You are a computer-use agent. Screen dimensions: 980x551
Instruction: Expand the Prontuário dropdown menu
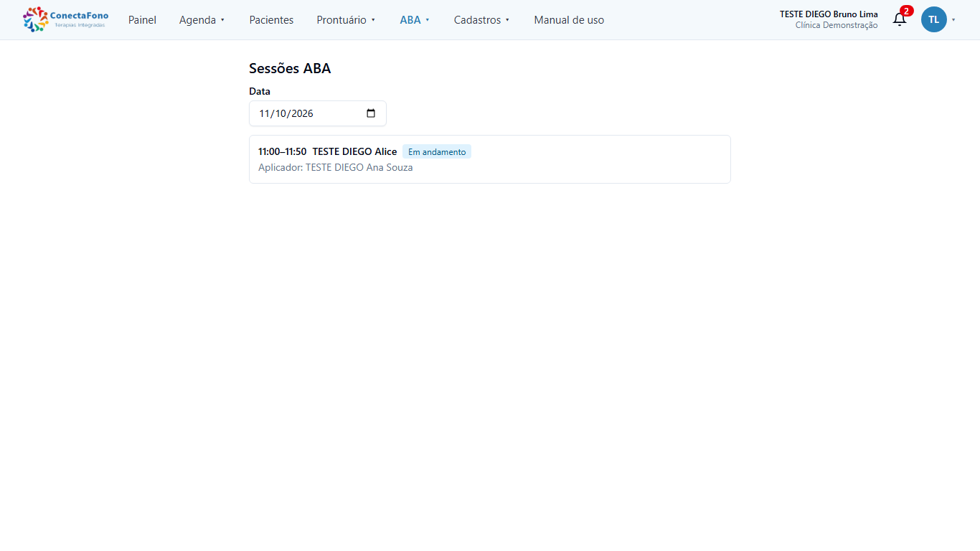point(346,20)
